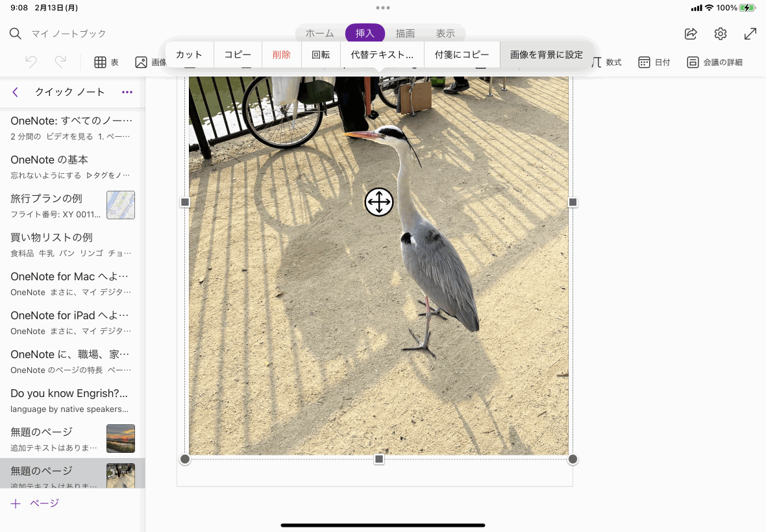Tap the three dots at screen top
This screenshot has width=766, height=532.
[383, 8]
